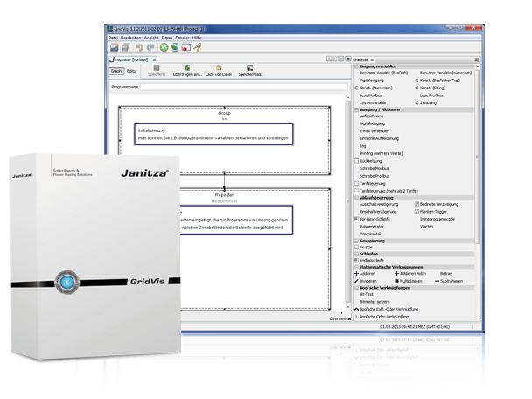The image size is (532, 399).
Task: Collapse the Eingangsvariablen palette section
Action: (x=355, y=66)
